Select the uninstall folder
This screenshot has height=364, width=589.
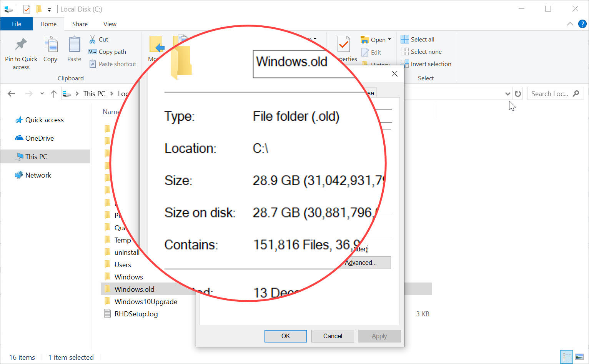click(x=127, y=253)
